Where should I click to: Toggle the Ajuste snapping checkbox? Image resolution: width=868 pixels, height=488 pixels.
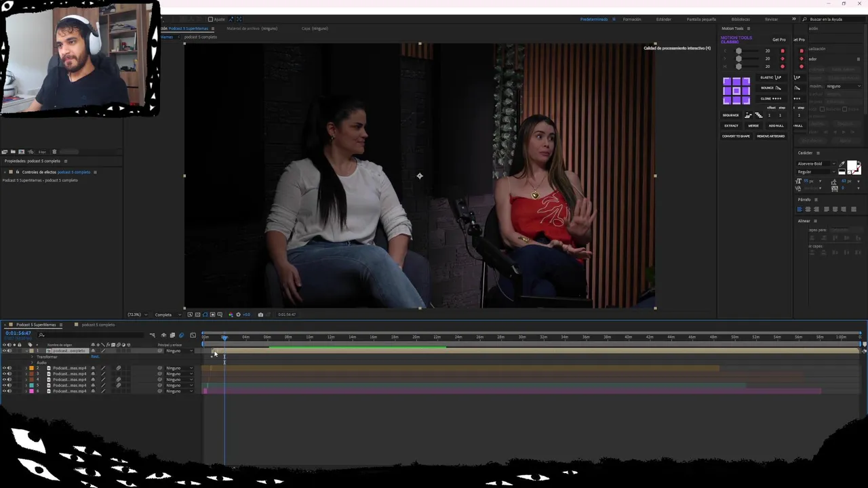210,19
